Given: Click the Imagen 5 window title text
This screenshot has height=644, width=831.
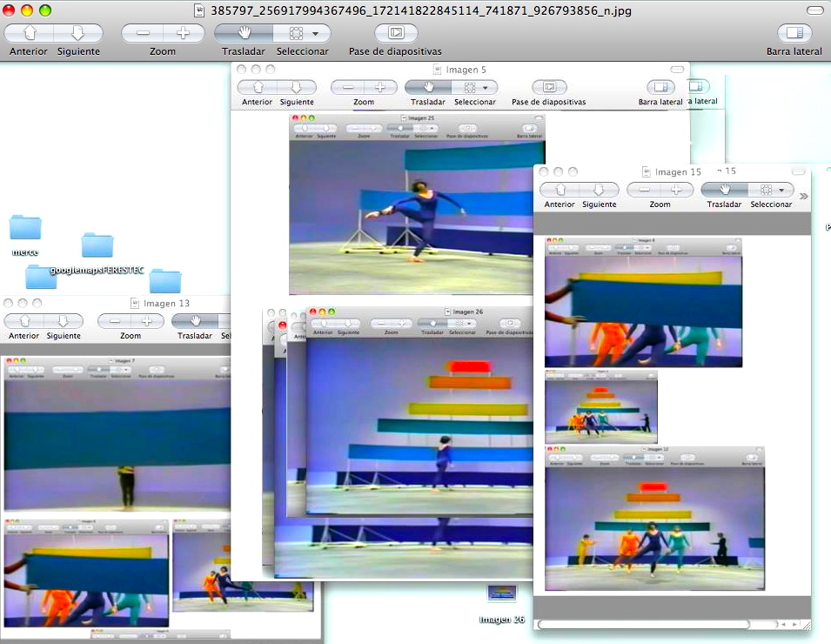Looking at the screenshot, I should coord(466,70).
